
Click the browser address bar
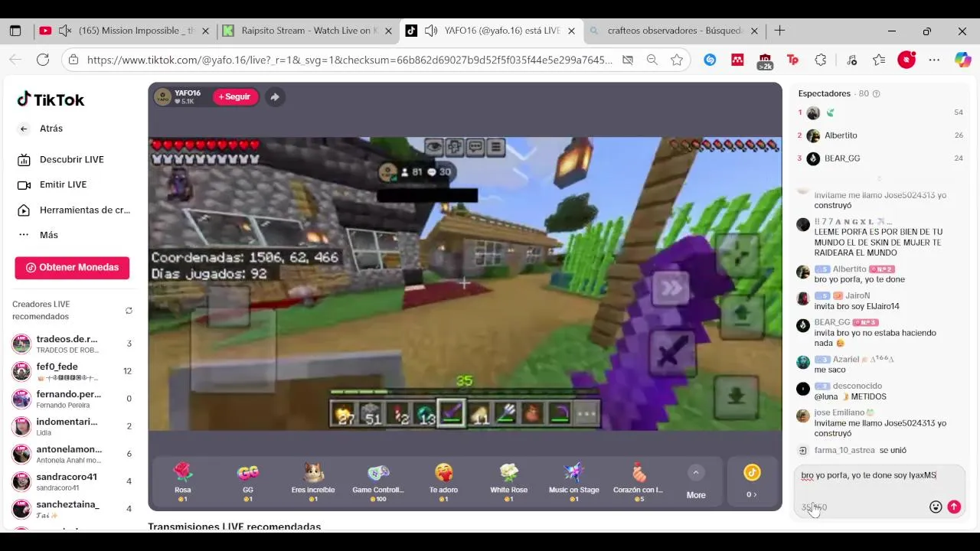[x=350, y=60]
